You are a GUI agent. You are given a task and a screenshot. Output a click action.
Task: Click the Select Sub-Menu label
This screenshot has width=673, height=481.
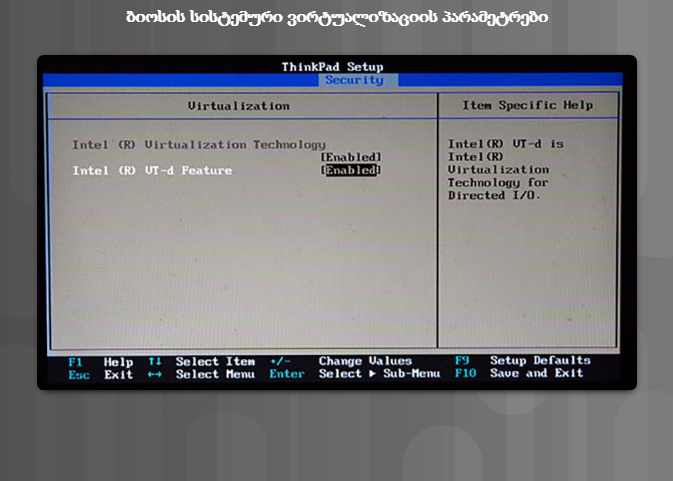[x=379, y=374]
